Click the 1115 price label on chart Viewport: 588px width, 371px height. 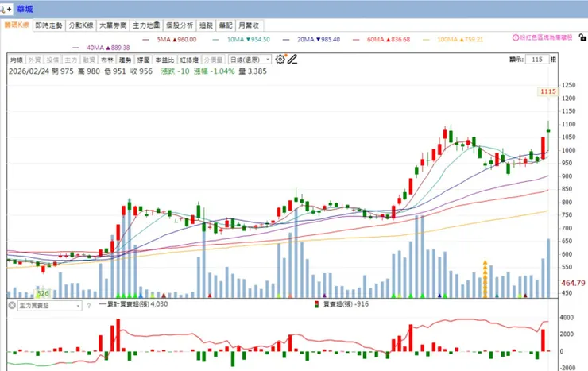click(548, 91)
